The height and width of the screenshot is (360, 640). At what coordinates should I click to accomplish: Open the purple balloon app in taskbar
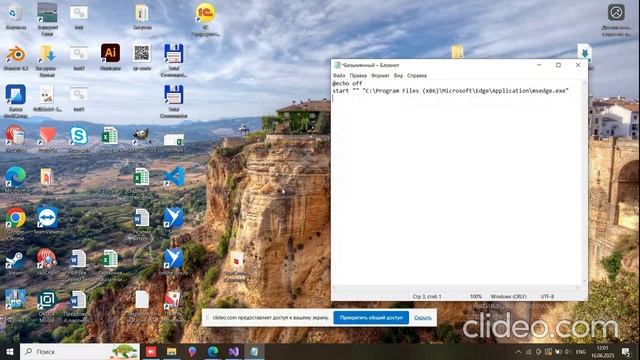[192, 351]
